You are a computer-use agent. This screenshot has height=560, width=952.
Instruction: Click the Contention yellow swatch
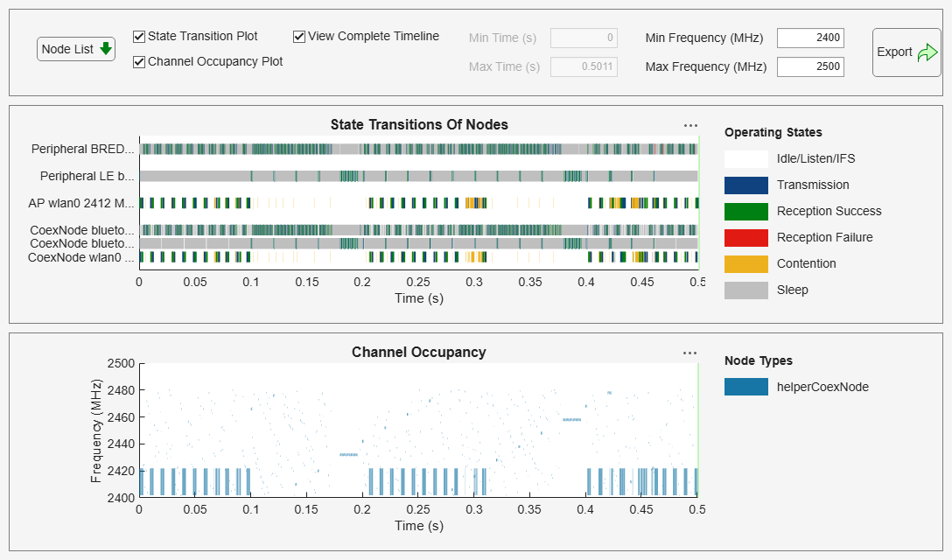(x=746, y=264)
